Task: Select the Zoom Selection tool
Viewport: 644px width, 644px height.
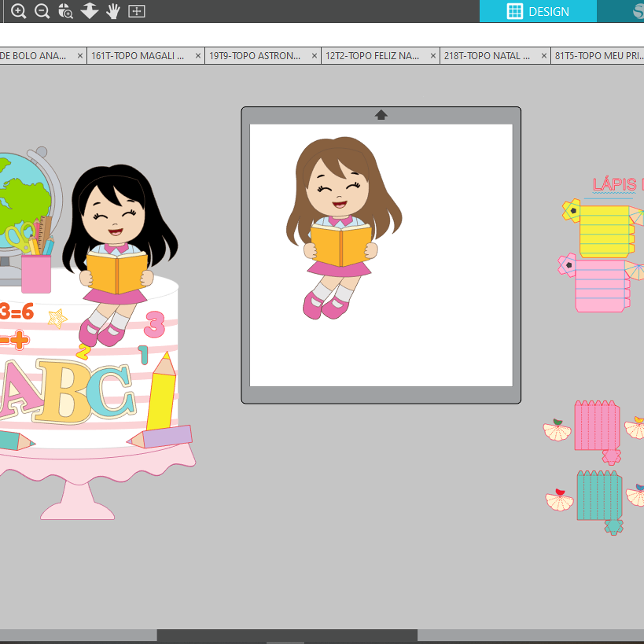Action: pyautogui.click(x=66, y=11)
